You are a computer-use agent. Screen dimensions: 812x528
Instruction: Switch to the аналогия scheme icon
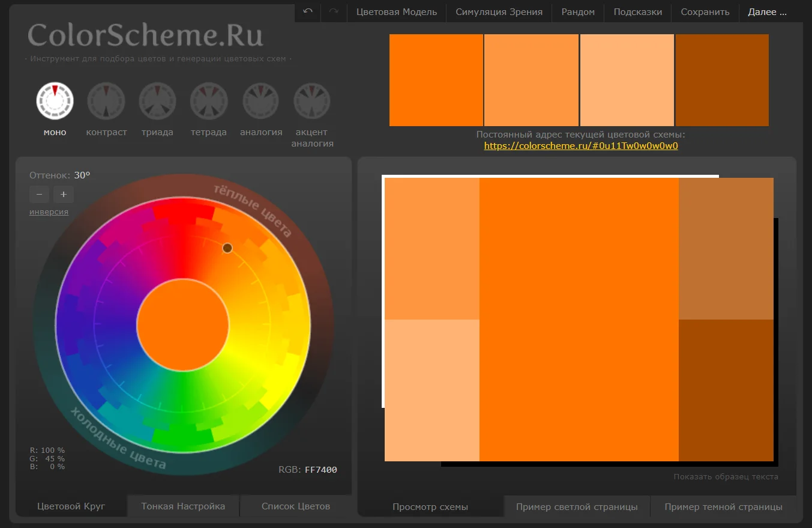point(261,101)
